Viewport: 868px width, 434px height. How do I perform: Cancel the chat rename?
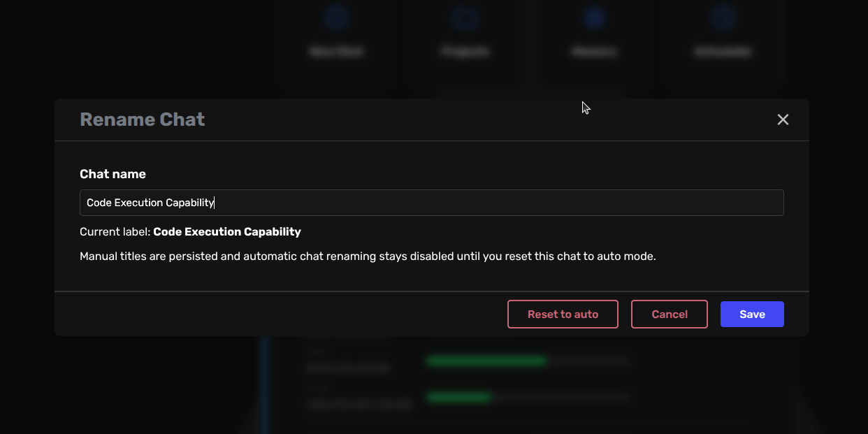(x=670, y=314)
